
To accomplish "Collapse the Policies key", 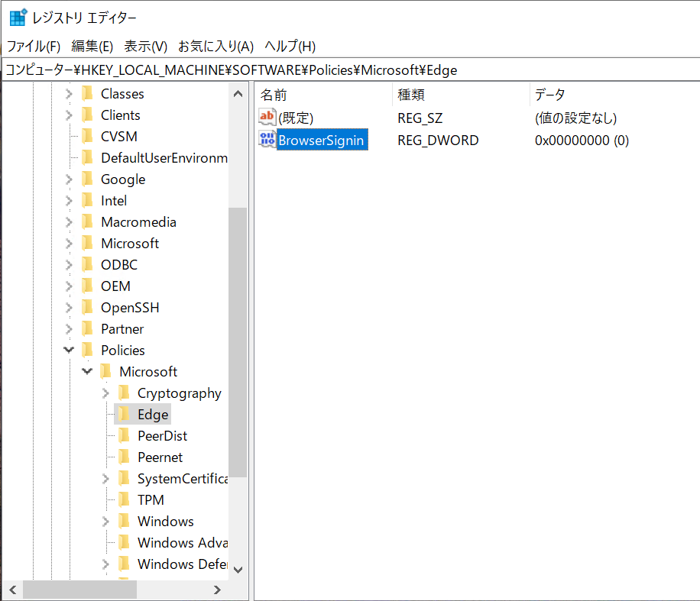I will click(x=69, y=350).
